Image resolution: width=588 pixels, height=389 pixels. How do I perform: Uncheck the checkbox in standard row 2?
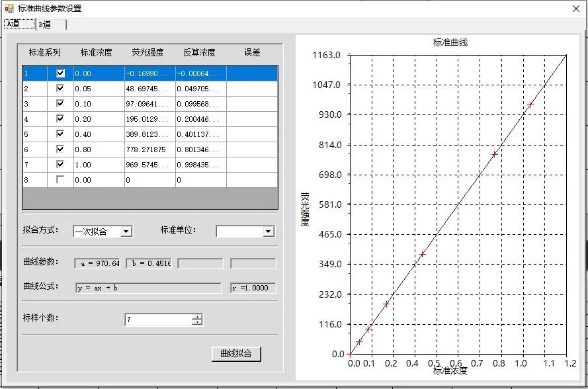[x=60, y=88]
